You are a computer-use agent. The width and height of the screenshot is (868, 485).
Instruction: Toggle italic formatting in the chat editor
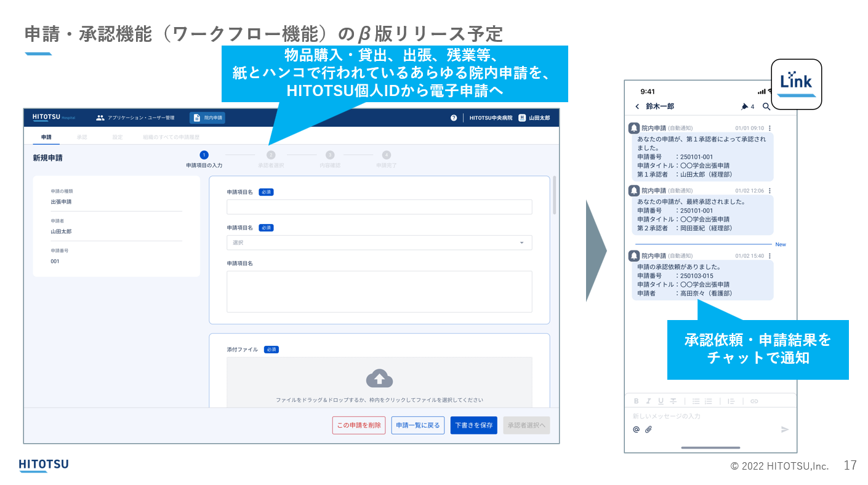coord(648,401)
